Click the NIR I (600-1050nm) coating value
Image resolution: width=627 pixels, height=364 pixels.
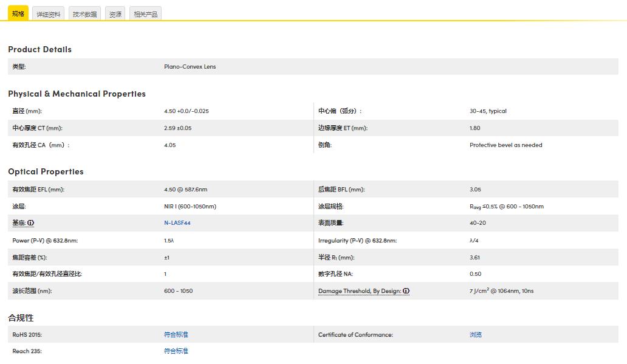(190, 207)
